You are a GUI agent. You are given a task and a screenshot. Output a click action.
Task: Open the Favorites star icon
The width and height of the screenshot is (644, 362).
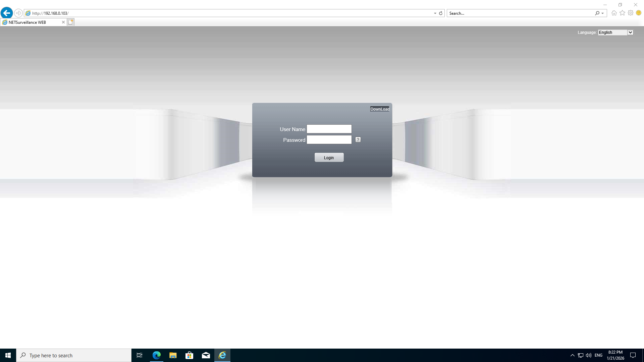(622, 13)
